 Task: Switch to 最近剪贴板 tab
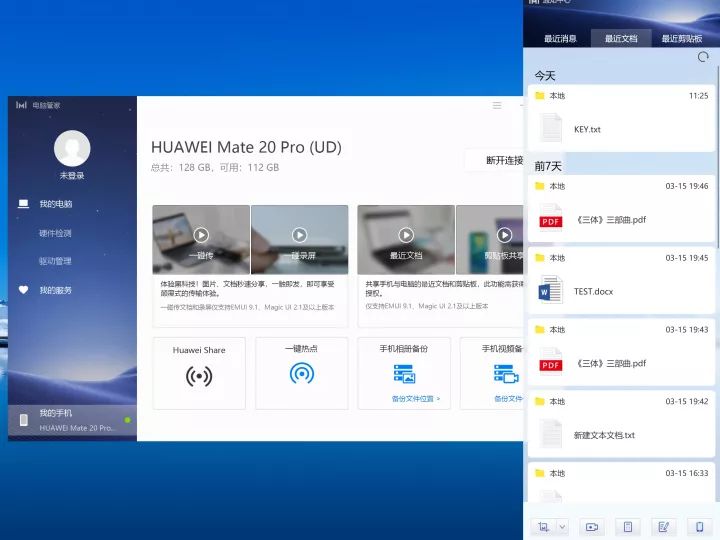click(682, 39)
